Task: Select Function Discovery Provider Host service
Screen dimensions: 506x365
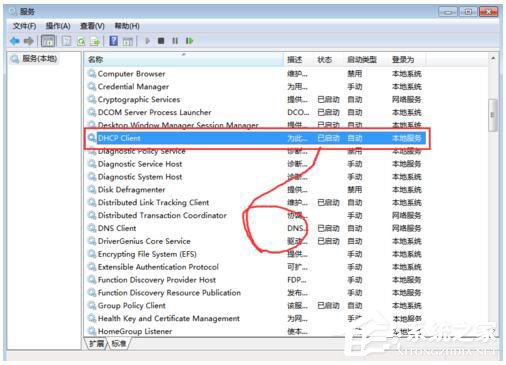Action: (255, 280)
